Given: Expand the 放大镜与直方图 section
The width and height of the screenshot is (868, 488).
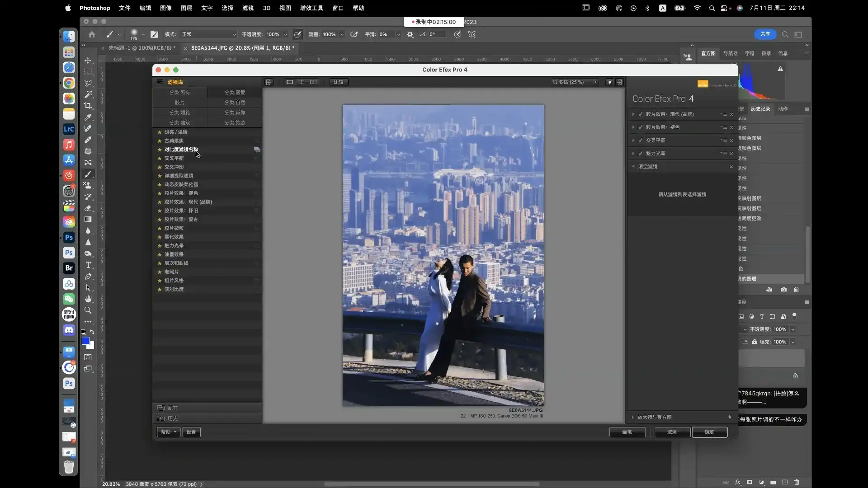Looking at the screenshot, I should pos(633,417).
